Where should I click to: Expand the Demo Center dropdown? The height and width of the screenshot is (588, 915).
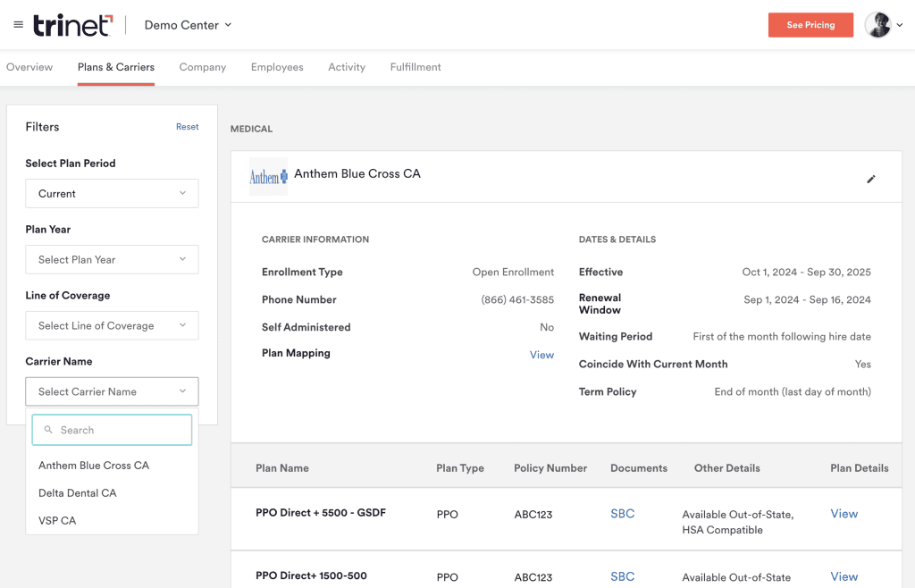pyautogui.click(x=188, y=25)
